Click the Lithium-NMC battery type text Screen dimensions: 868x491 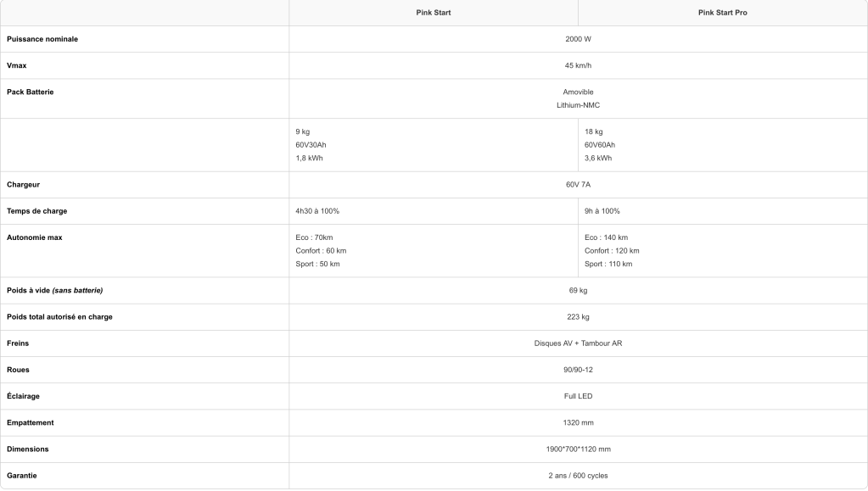click(x=578, y=105)
